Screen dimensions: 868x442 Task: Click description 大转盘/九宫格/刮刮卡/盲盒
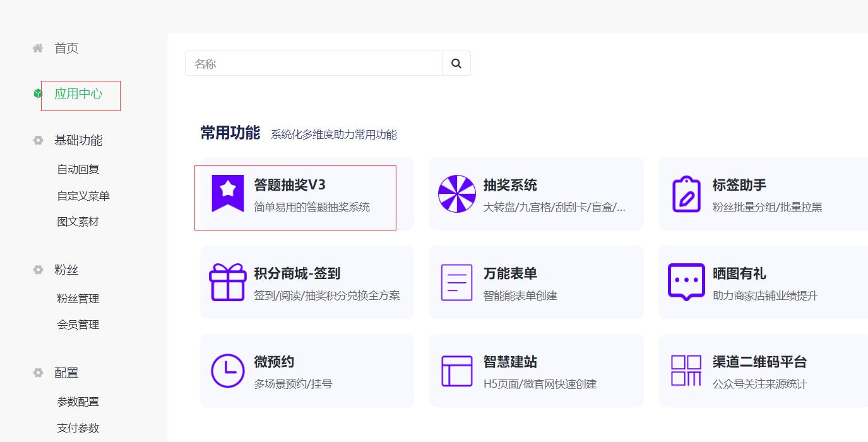pos(555,207)
